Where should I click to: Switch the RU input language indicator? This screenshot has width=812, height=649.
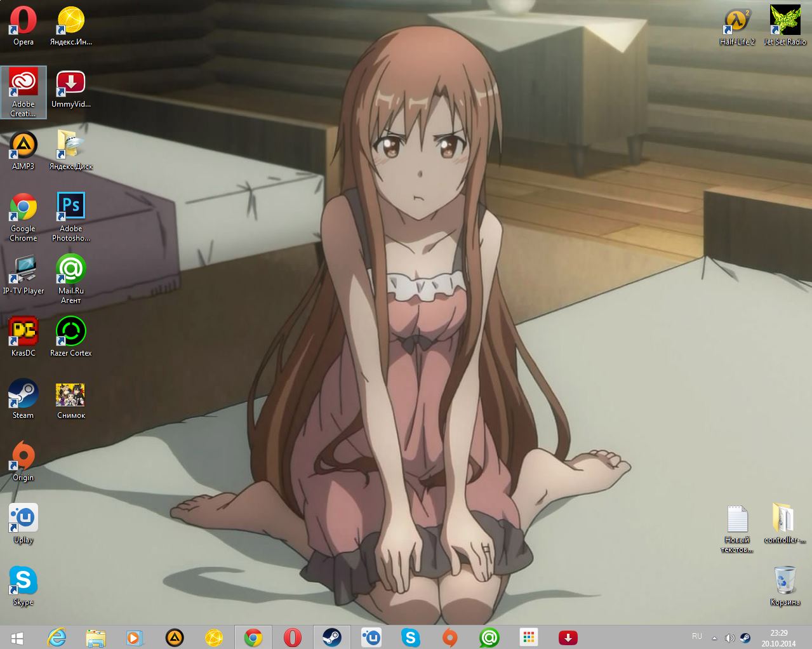tap(697, 636)
